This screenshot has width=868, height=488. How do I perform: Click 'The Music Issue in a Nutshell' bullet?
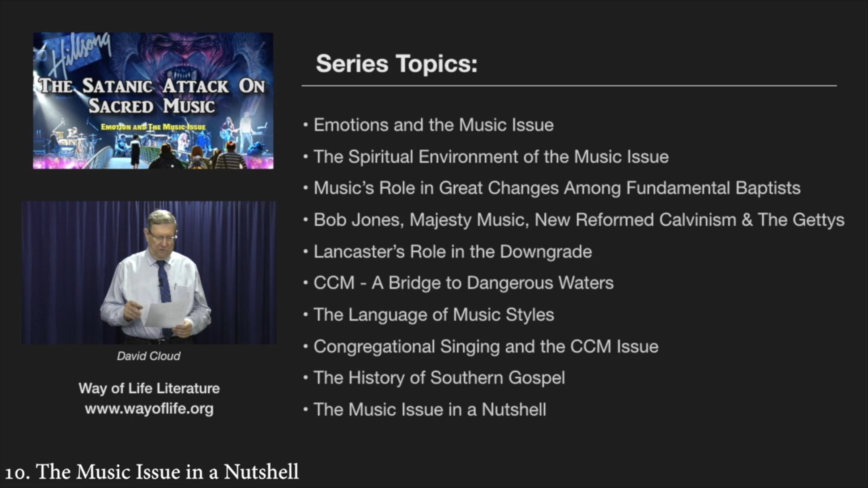click(430, 410)
